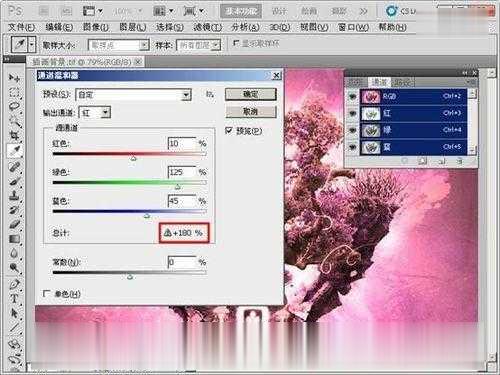Image resolution: width=500 pixels, height=375 pixels.
Task: Click the 常数(N) slider handle
Action: tap(130, 277)
